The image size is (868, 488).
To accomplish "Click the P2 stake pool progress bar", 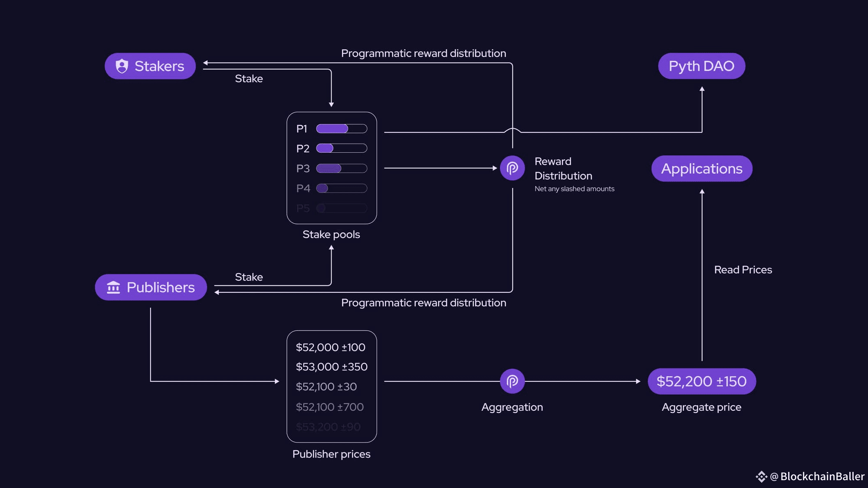I will [342, 148].
